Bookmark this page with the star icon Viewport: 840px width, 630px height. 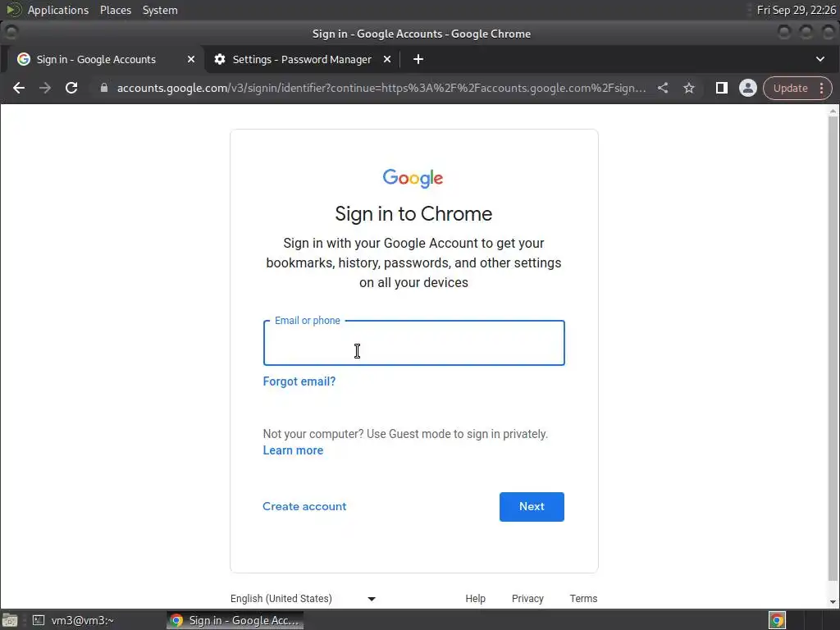(689, 88)
